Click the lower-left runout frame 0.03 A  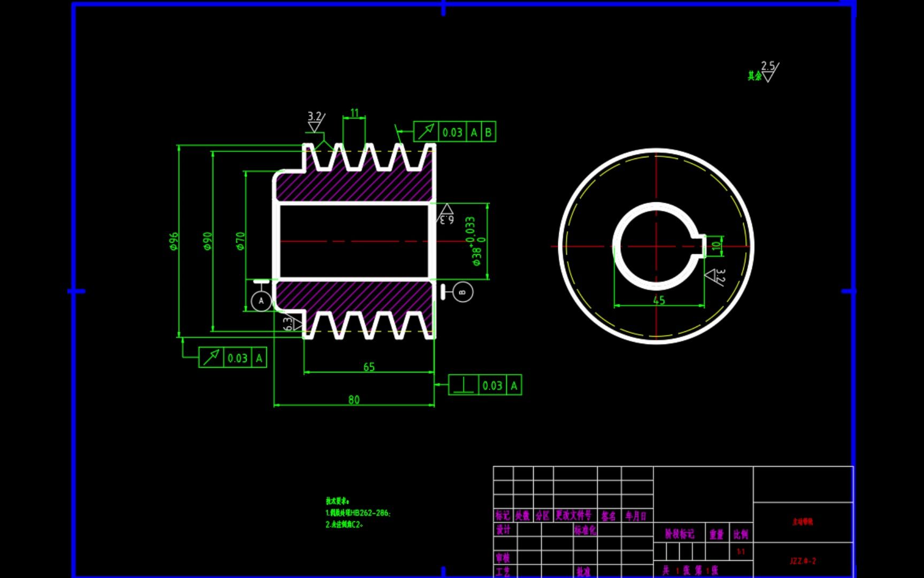[233, 358]
